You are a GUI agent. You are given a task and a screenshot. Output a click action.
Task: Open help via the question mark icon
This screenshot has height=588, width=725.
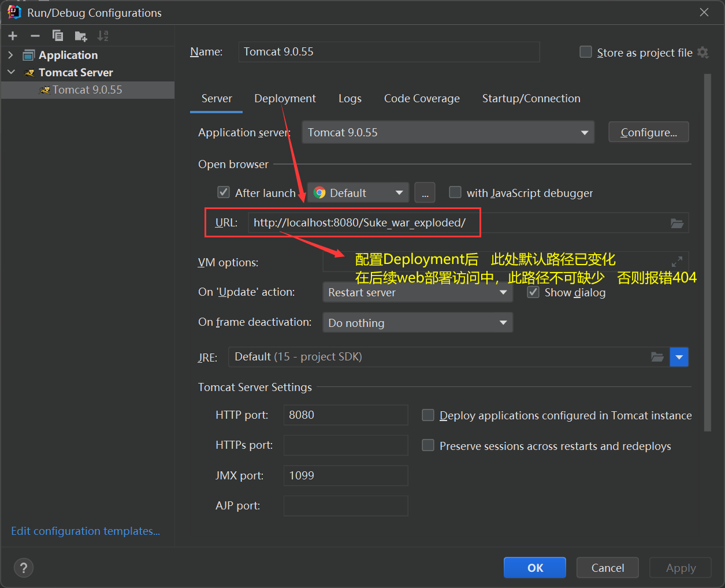(23, 568)
